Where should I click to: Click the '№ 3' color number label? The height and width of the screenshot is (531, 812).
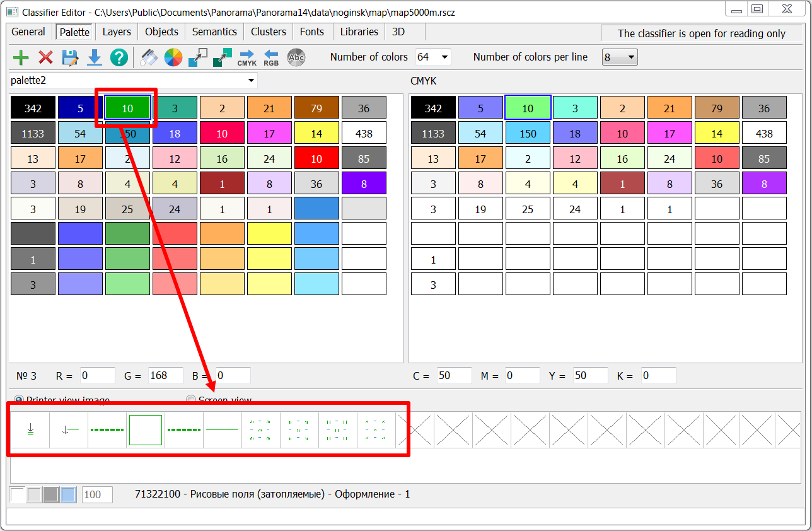click(x=26, y=376)
